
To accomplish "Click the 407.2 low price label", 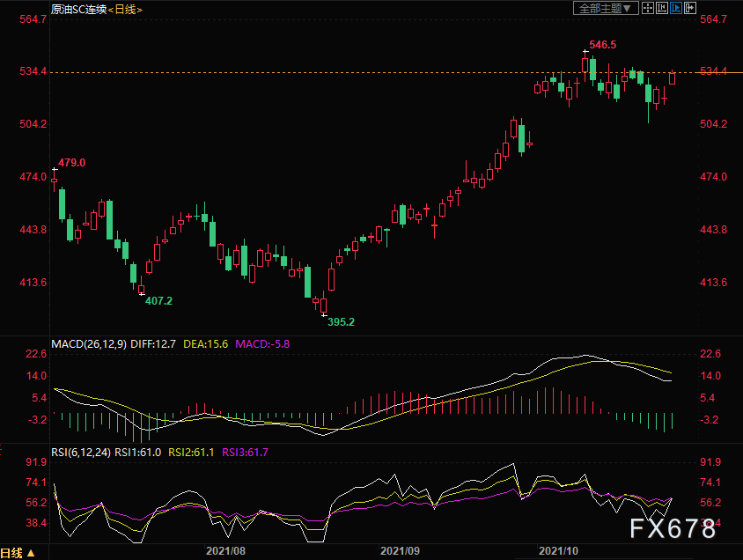I will (158, 301).
